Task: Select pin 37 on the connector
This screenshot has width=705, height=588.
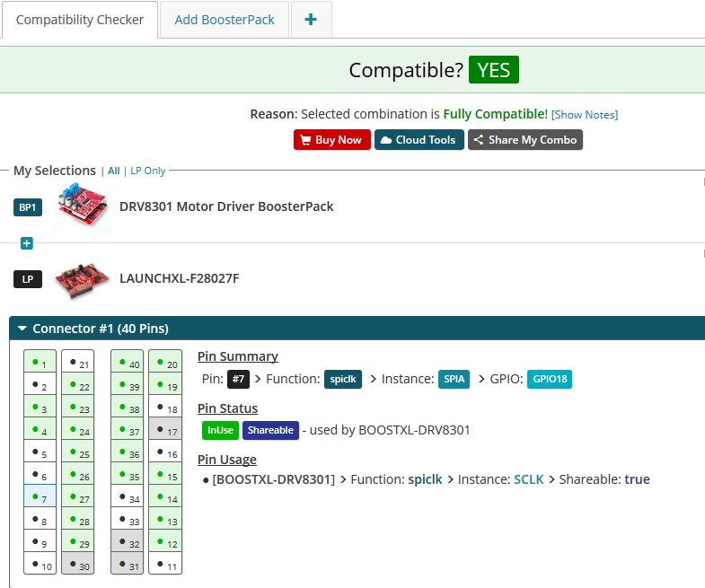Action: point(128,429)
